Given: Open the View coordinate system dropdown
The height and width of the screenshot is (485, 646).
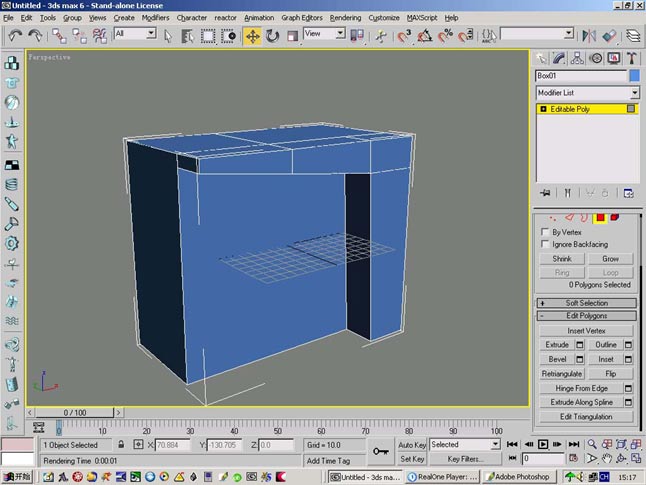Looking at the screenshot, I should pos(324,34).
